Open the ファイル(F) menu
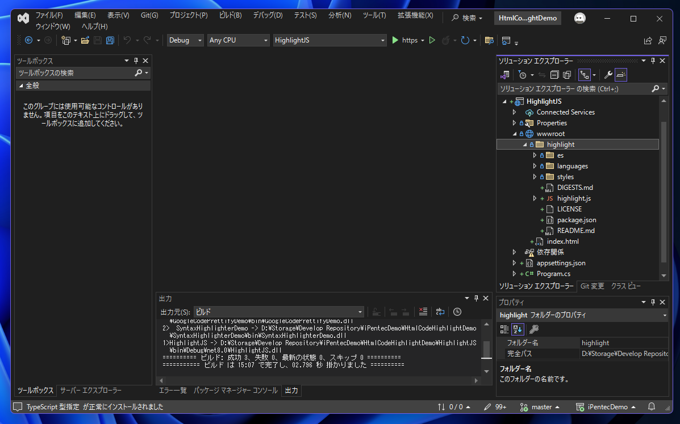680x424 pixels. pyautogui.click(x=49, y=15)
